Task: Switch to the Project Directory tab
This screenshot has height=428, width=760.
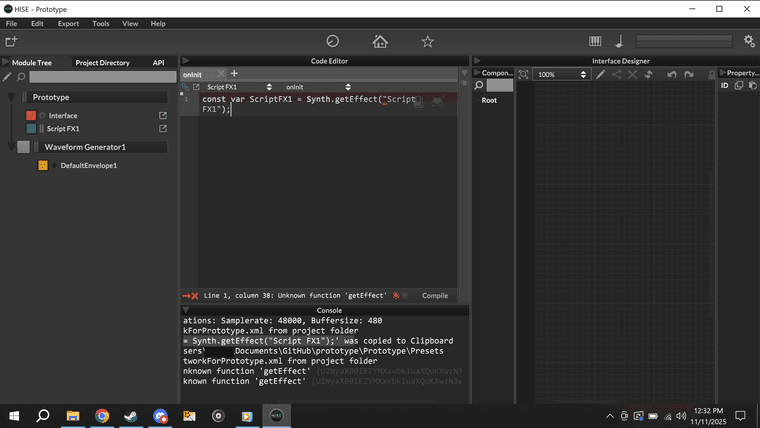Action: (x=102, y=62)
